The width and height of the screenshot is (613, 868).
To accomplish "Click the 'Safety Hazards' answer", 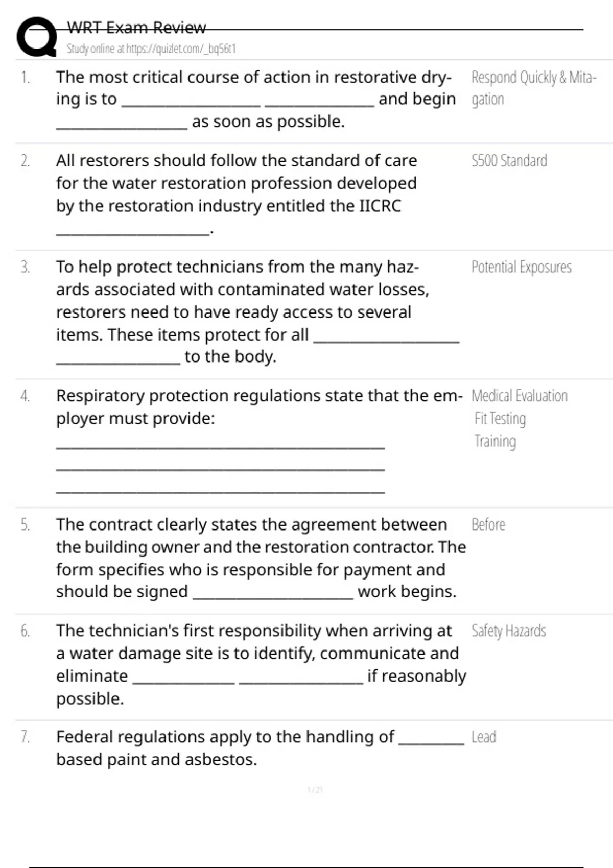I will (x=508, y=631).
